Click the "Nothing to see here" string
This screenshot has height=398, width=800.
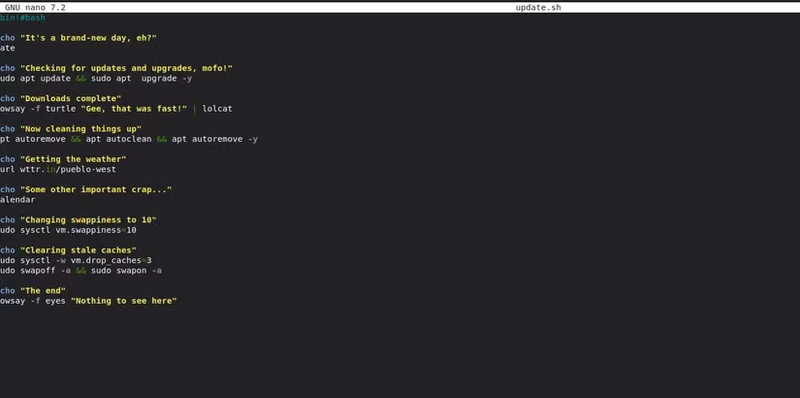124,301
